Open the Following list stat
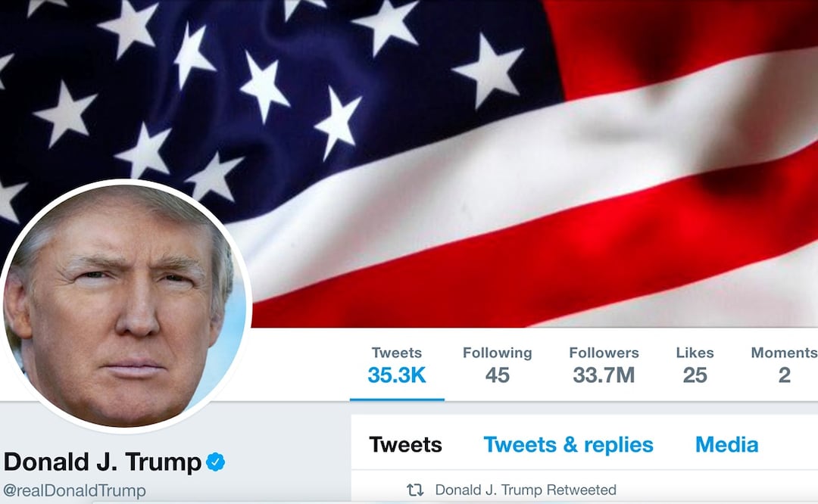The height and width of the screenshot is (504, 818). click(x=497, y=365)
